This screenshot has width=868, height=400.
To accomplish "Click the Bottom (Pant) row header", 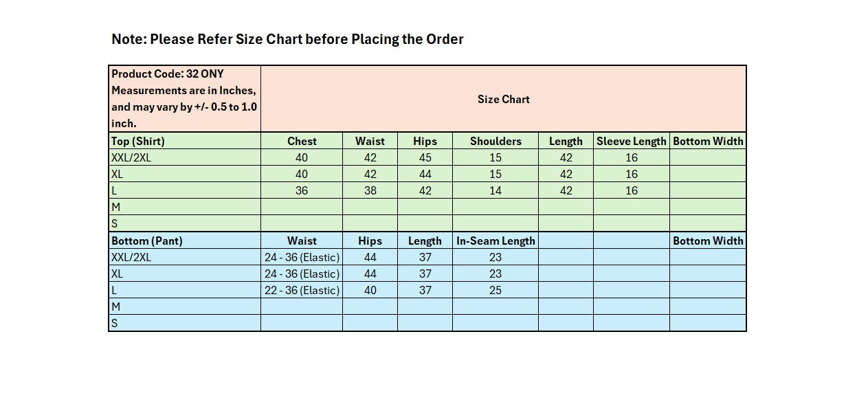I will [185, 241].
